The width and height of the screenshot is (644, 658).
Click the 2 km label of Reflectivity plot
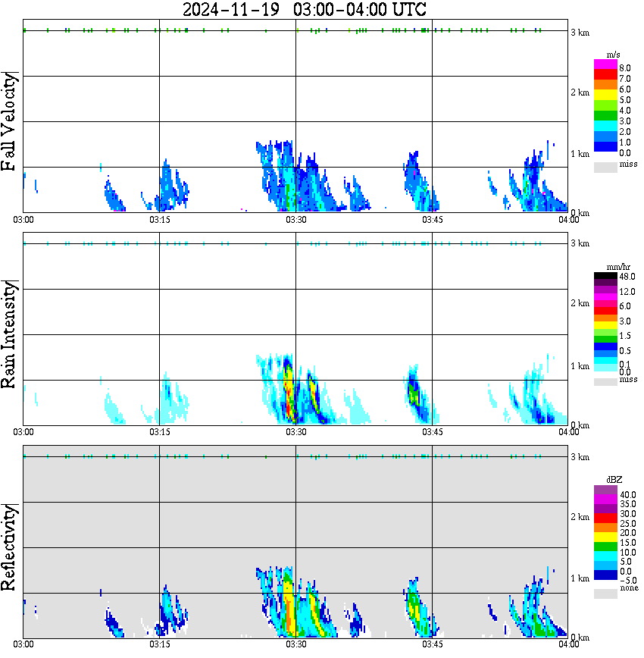[x=580, y=516]
